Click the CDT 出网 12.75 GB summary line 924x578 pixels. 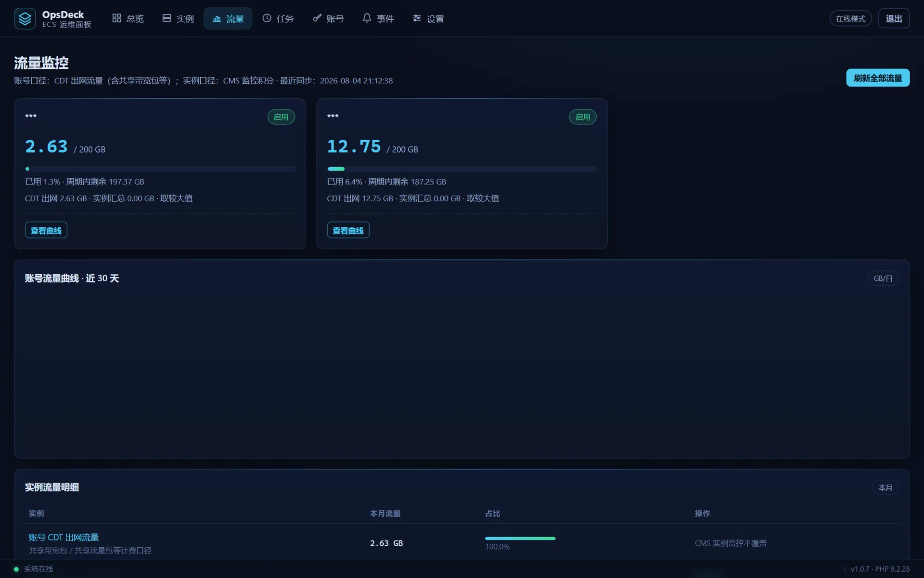pos(413,198)
